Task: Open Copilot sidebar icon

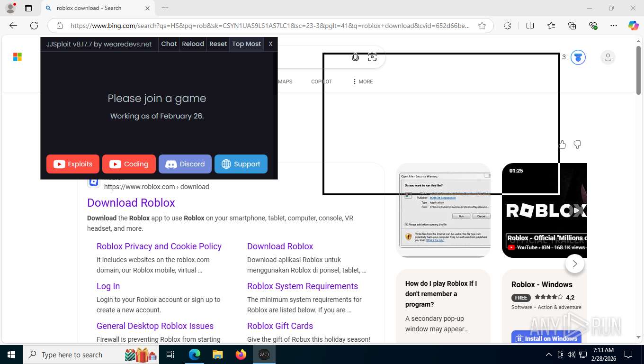Action: coord(633,26)
